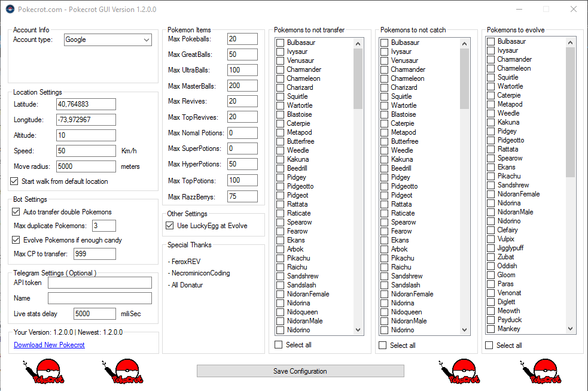Click the Latitude input field
Viewport: 588px width, 391px height.
86,104
